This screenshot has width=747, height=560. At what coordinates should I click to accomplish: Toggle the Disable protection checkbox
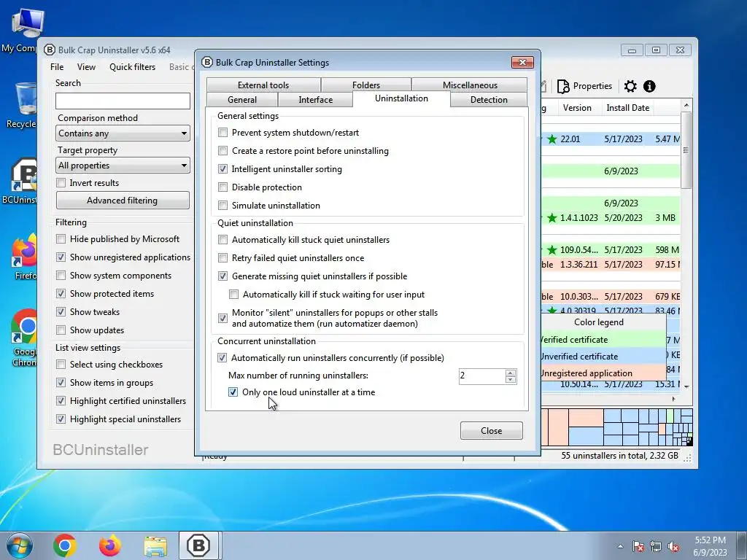(x=222, y=187)
